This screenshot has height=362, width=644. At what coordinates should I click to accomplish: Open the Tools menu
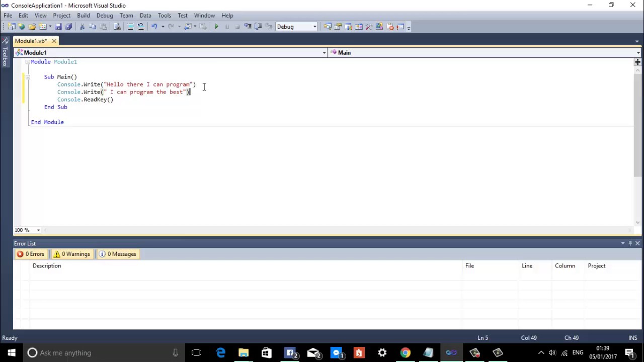pyautogui.click(x=165, y=15)
